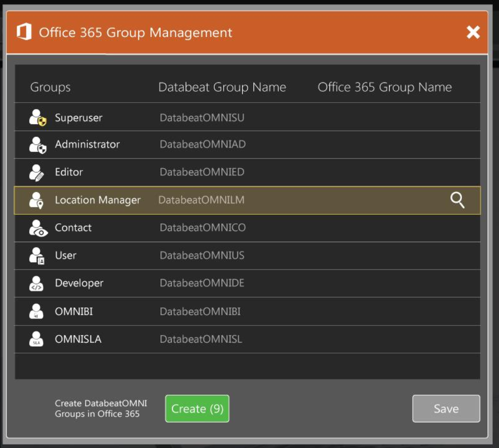Select the Administrator group name
This screenshot has height=448, width=499.
tap(87, 145)
